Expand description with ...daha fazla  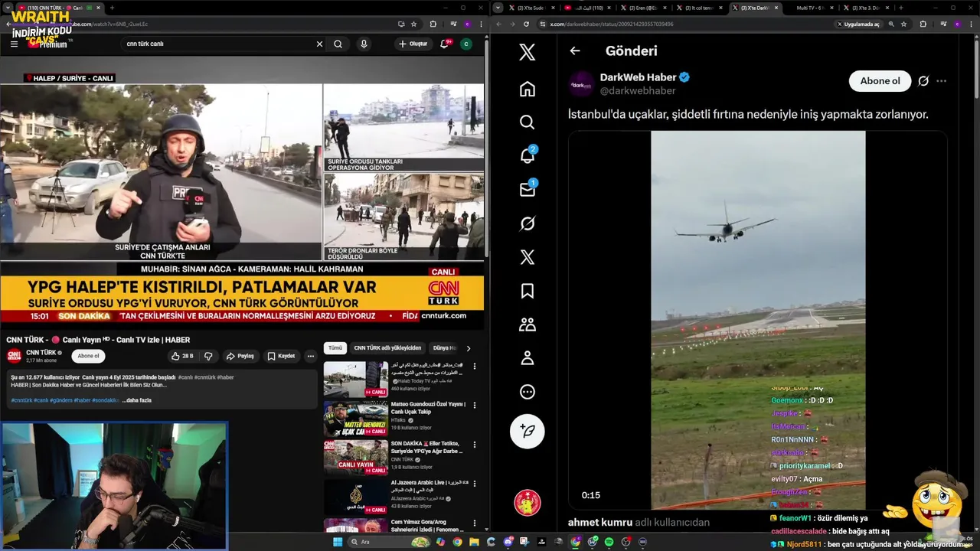(x=137, y=400)
